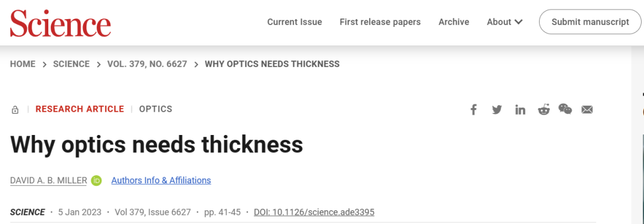Share article on Reddit
The width and height of the screenshot is (644, 224).
(544, 109)
